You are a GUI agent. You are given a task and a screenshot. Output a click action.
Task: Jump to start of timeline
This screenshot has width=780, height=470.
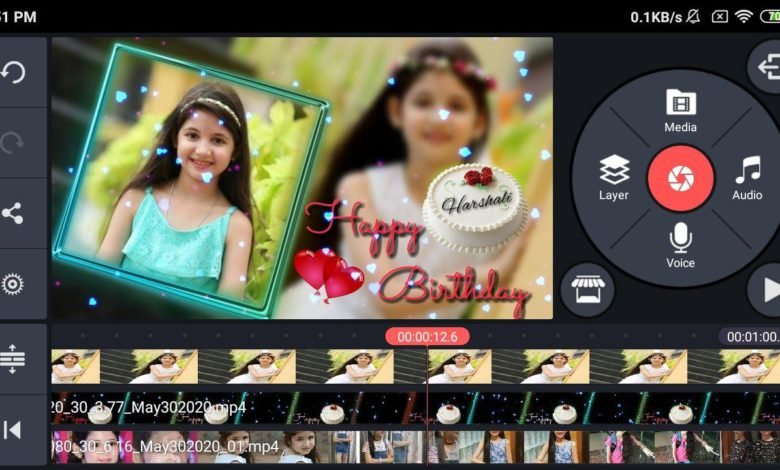(x=14, y=430)
